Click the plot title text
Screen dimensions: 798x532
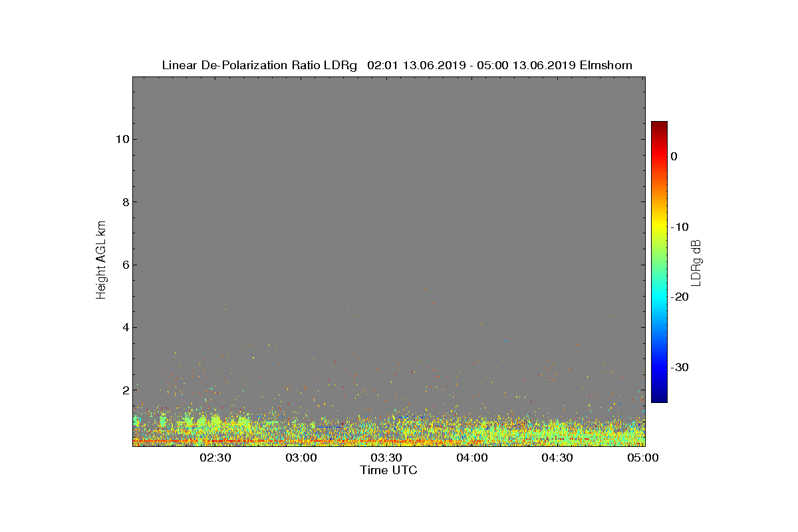pyautogui.click(x=397, y=65)
